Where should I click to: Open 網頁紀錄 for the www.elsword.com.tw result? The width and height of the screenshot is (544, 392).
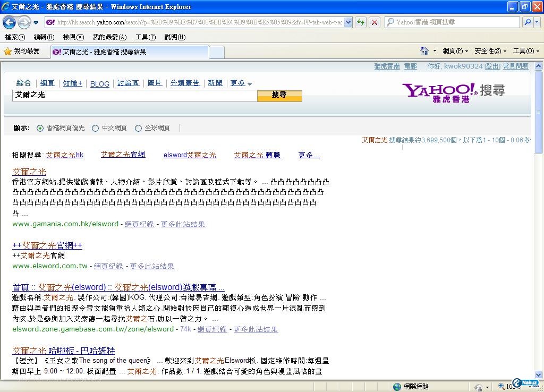[x=108, y=266]
